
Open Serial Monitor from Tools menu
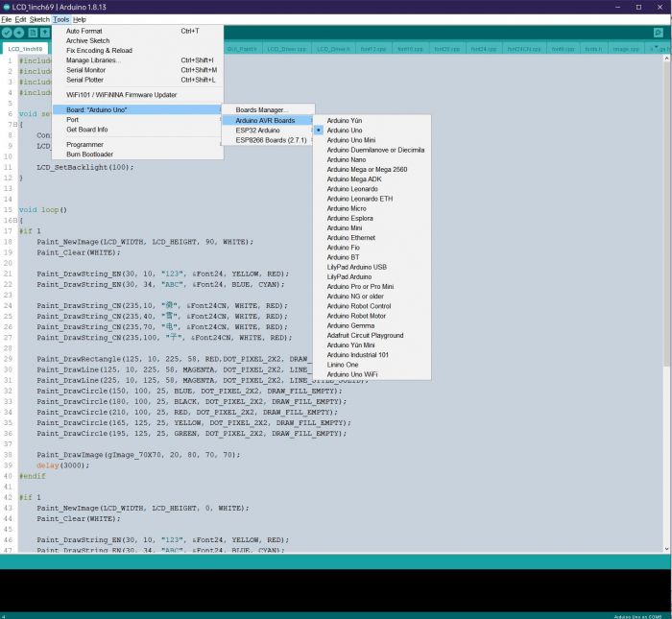coord(137,70)
